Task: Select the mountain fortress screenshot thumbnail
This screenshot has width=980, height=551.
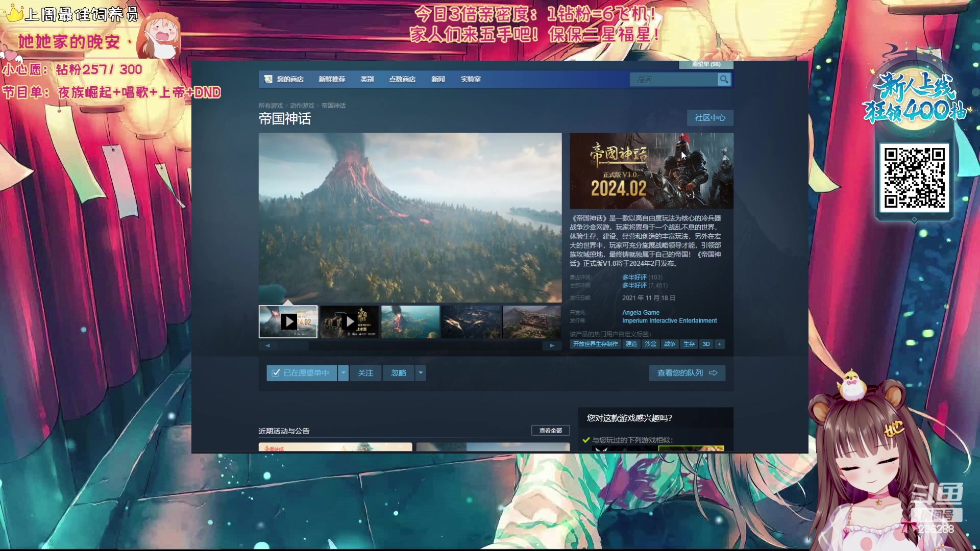Action: point(532,322)
